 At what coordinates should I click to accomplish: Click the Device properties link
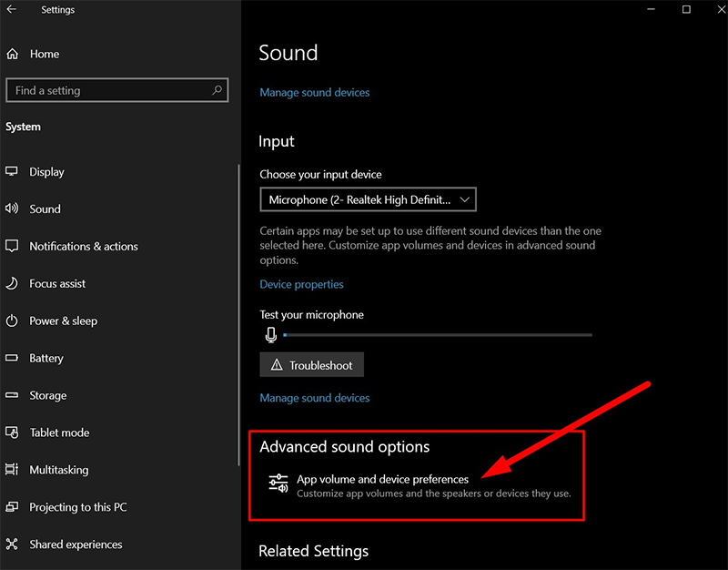[301, 284]
